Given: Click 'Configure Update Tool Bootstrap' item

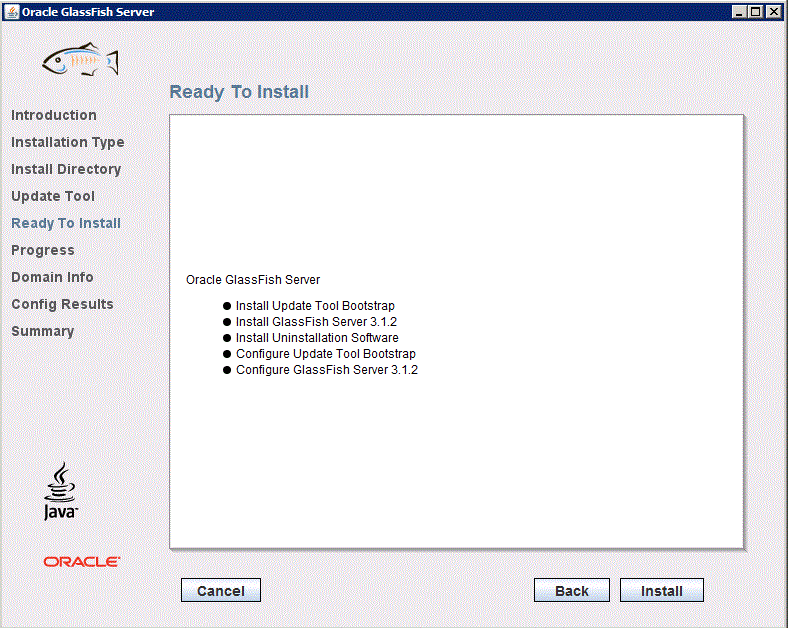Looking at the screenshot, I should pyautogui.click(x=320, y=354).
